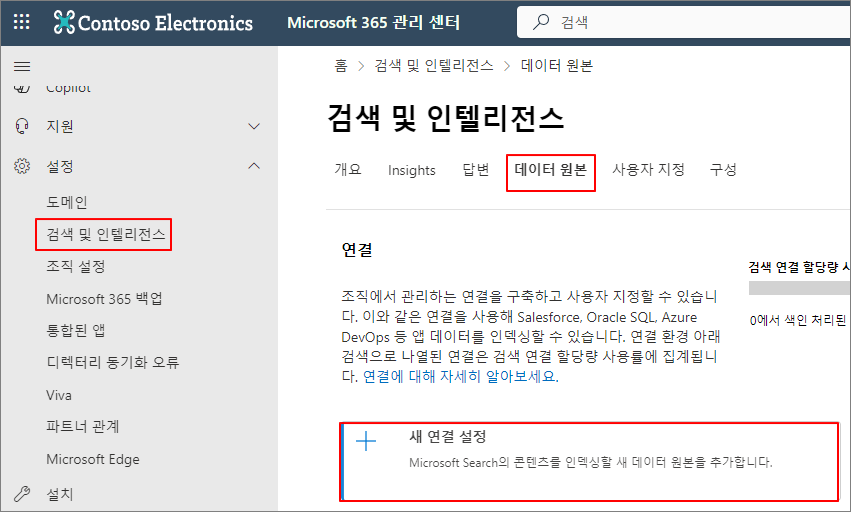Select Viva in the sidebar
Viewport: 851px width, 512px height.
(x=59, y=395)
